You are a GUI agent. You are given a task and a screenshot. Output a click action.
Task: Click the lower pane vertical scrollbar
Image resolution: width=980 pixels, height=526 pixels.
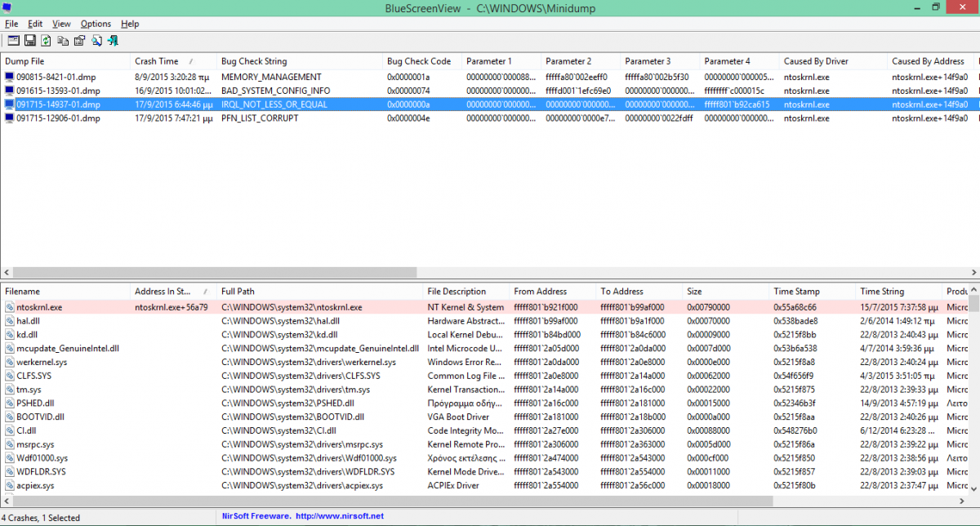pos(973,392)
